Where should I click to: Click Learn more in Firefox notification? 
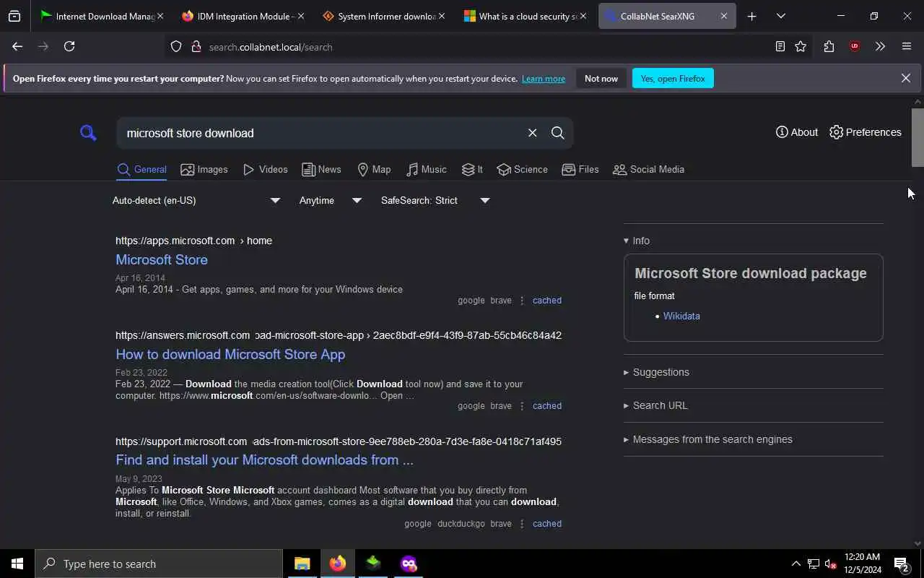(544, 79)
